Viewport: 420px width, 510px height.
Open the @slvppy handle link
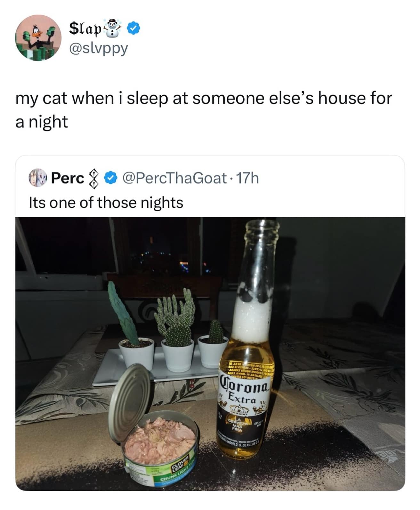pyautogui.click(x=99, y=48)
